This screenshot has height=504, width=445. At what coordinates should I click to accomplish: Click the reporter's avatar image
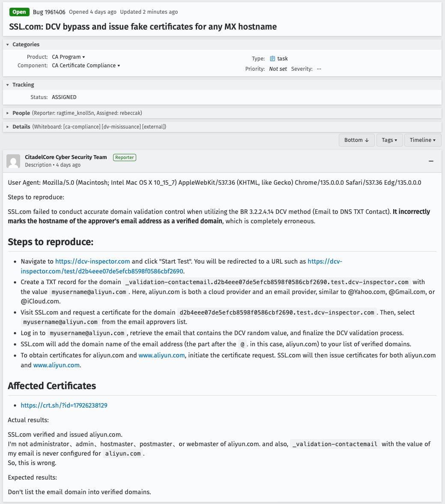[13, 161]
